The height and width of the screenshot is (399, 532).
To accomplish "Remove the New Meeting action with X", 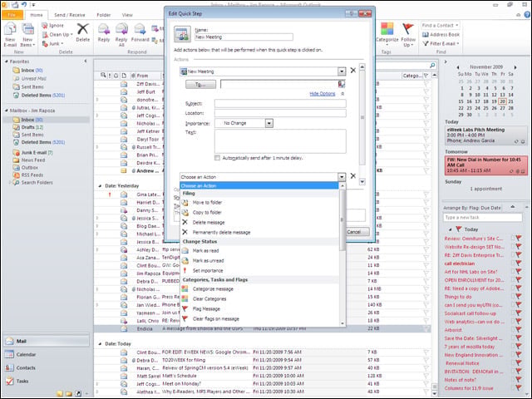I will (x=352, y=70).
